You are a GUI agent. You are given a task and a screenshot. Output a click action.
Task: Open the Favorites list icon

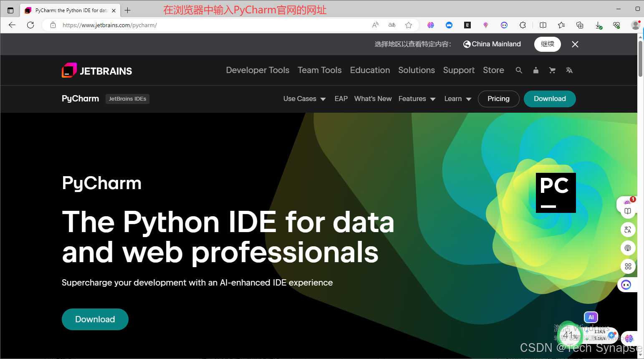click(x=561, y=25)
